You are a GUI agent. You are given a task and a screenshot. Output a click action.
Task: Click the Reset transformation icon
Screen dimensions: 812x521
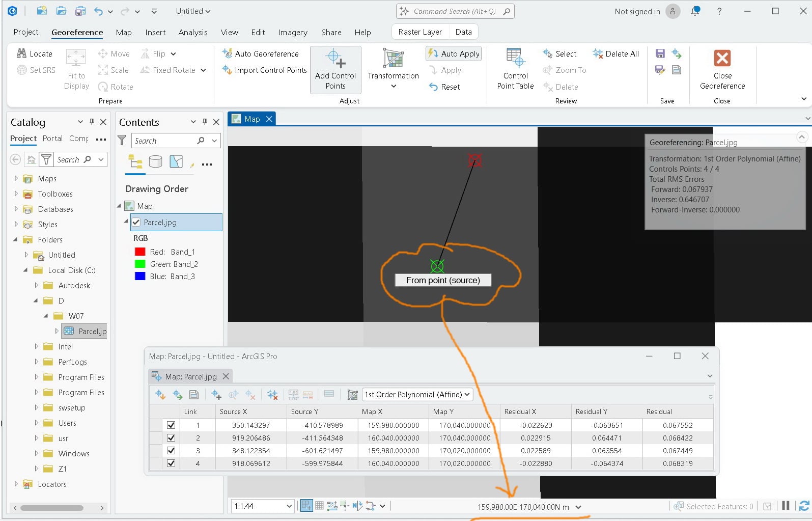433,87
